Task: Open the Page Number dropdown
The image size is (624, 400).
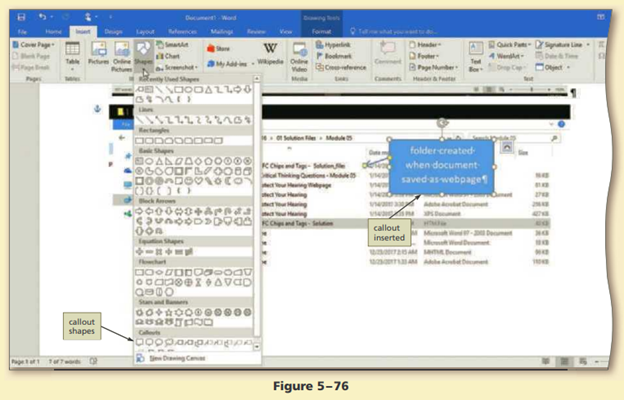Action: click(433, 67)
